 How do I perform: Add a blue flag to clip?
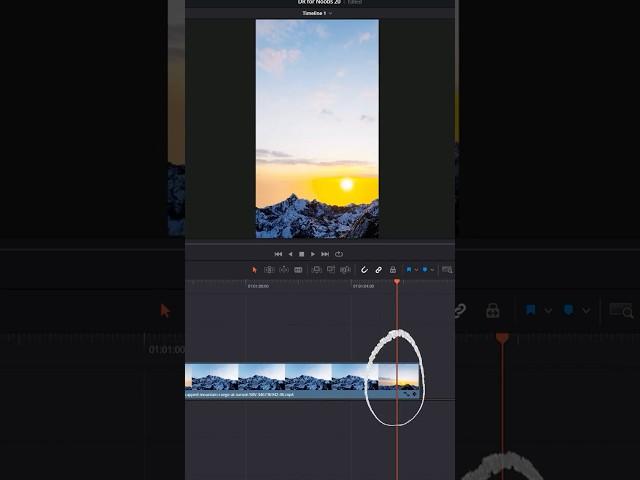[x=409, y=269]
